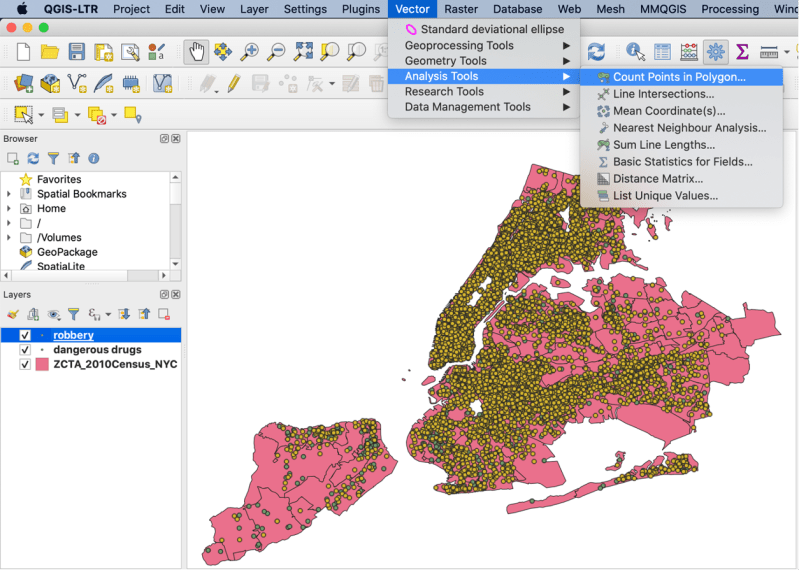Click the info icon in the Browser panel
Screen dimensions: 799x570
point(94,158)
